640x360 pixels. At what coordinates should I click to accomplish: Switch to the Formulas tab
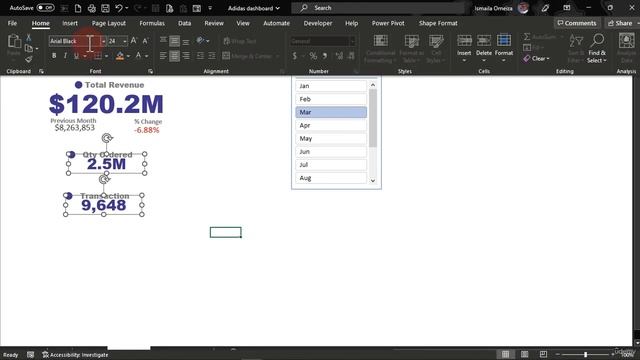click(152, 23)
